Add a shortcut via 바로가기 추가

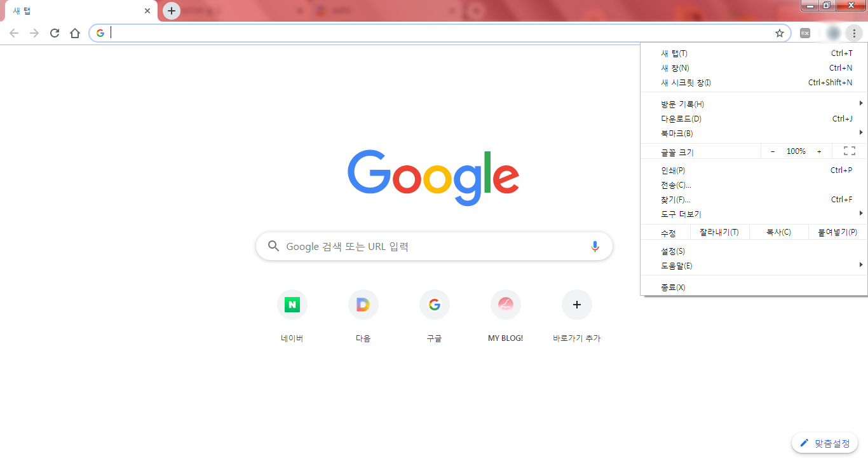tap(577, 316)
